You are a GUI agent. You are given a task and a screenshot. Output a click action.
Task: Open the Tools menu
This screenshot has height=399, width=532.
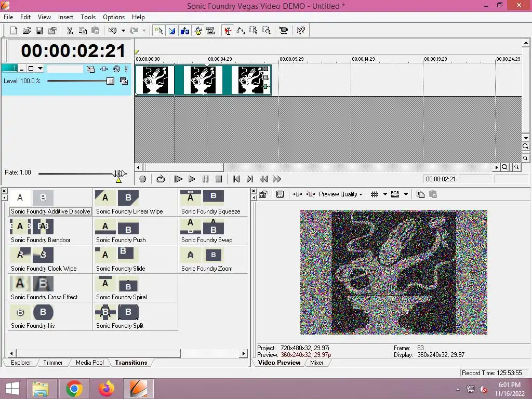click(x=88, y=17)
